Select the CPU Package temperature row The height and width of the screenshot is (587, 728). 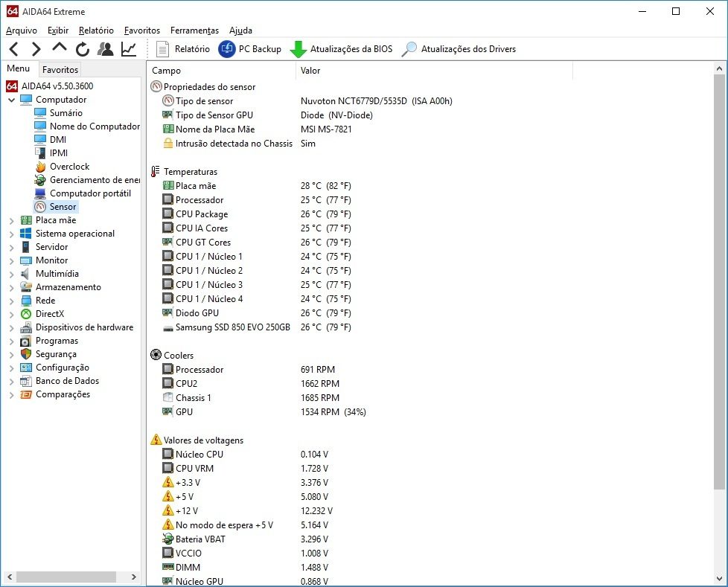(257, 214)
